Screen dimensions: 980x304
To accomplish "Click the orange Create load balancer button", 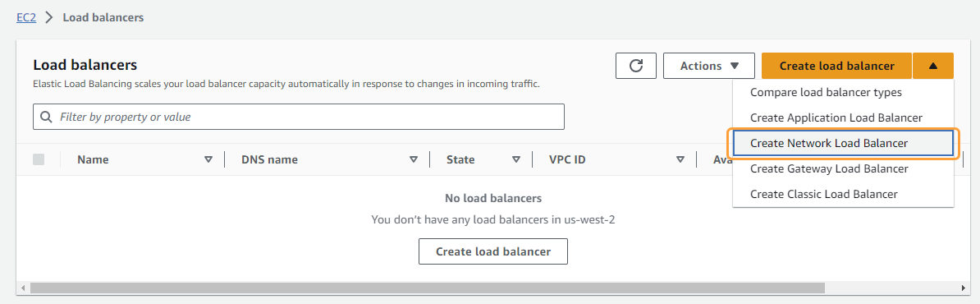I will coord(836,66).
